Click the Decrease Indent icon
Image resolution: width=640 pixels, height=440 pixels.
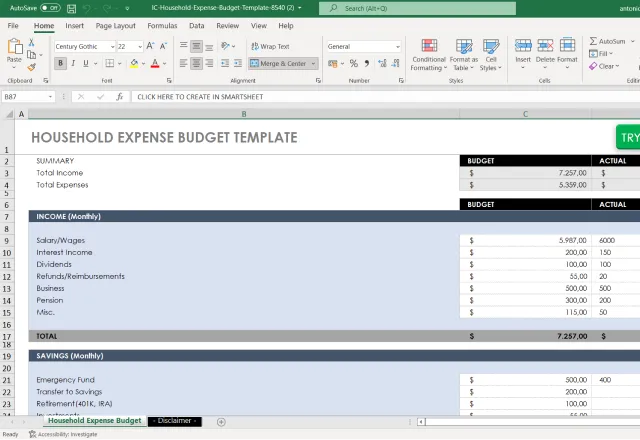click(x=225, y=63)
